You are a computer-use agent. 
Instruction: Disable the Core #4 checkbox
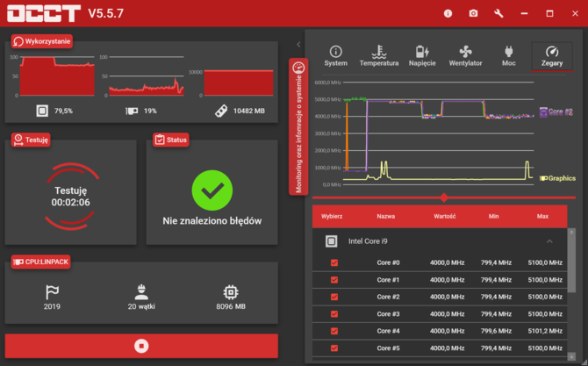334,331
